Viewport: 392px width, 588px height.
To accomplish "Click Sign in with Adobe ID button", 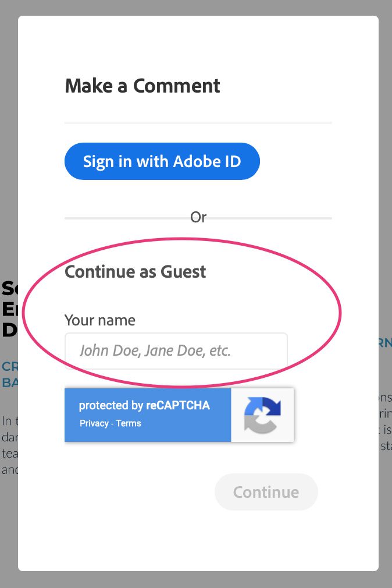I will tap(162, 161).
